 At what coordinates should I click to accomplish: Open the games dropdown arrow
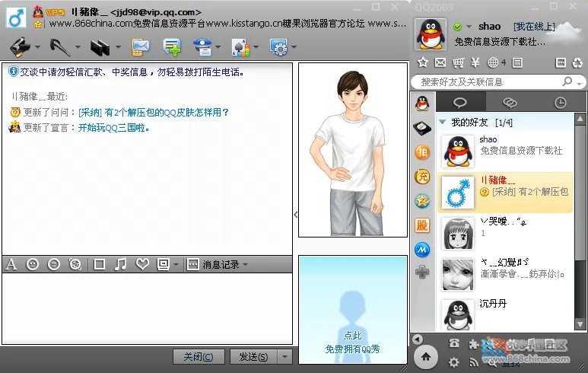tap(256, 47)
